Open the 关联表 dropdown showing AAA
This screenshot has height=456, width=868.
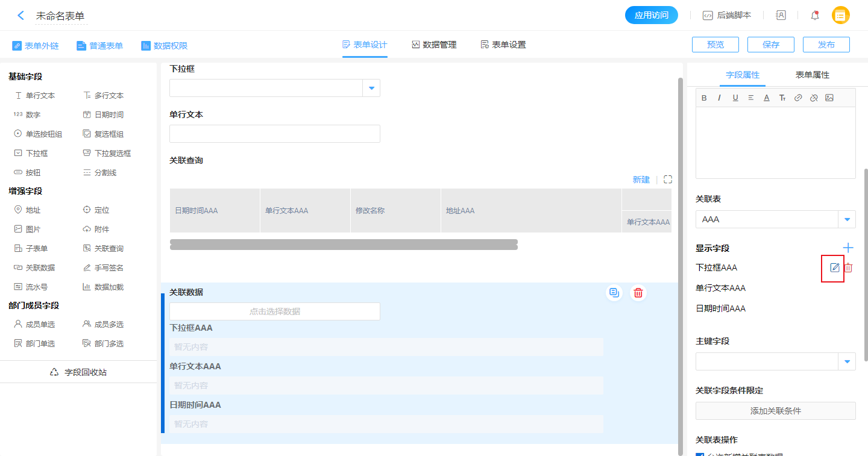[x=847, y=219]
